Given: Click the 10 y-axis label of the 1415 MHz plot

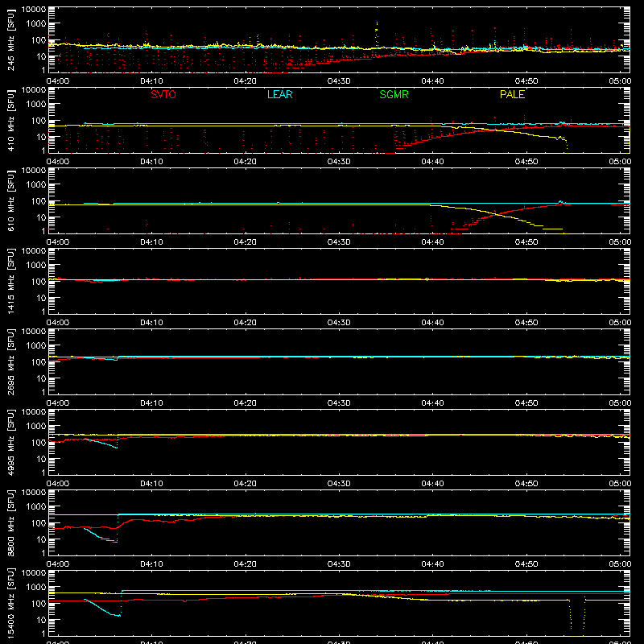Looking at the screenshot, I should 41,298.
